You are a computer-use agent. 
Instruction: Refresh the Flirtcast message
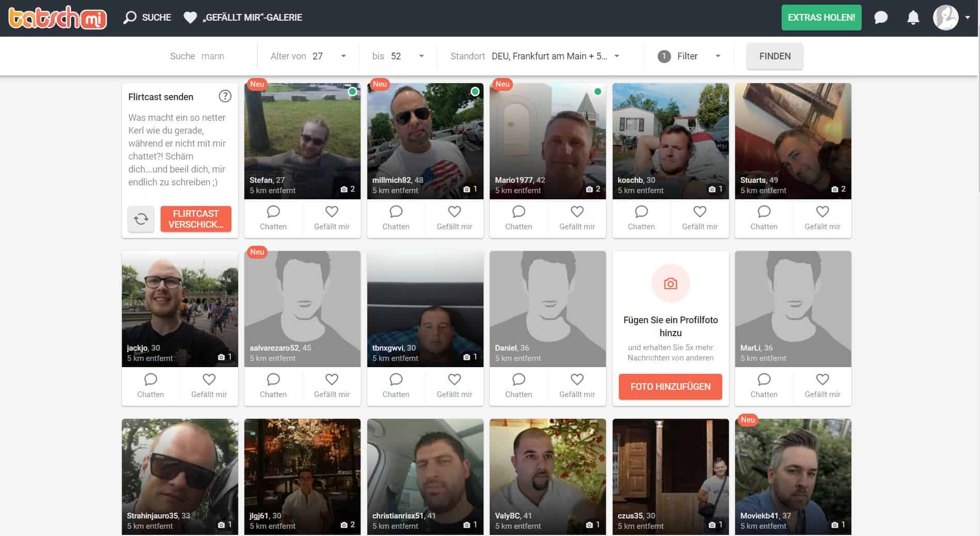[x=141, y=219]
